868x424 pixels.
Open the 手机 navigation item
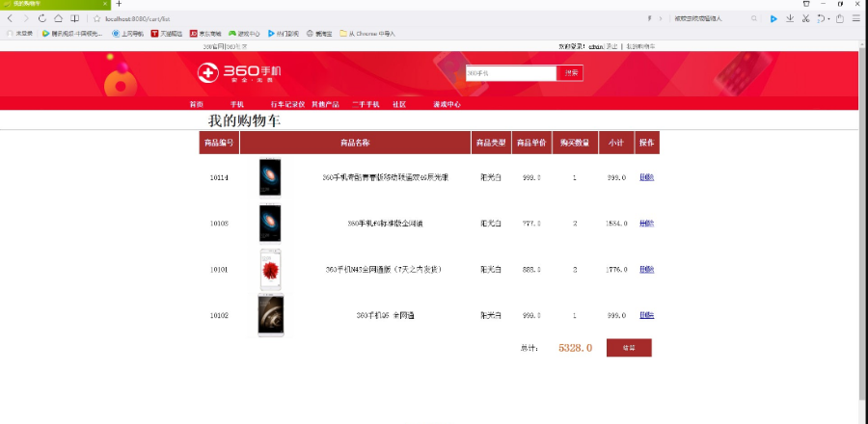(237, 104)
